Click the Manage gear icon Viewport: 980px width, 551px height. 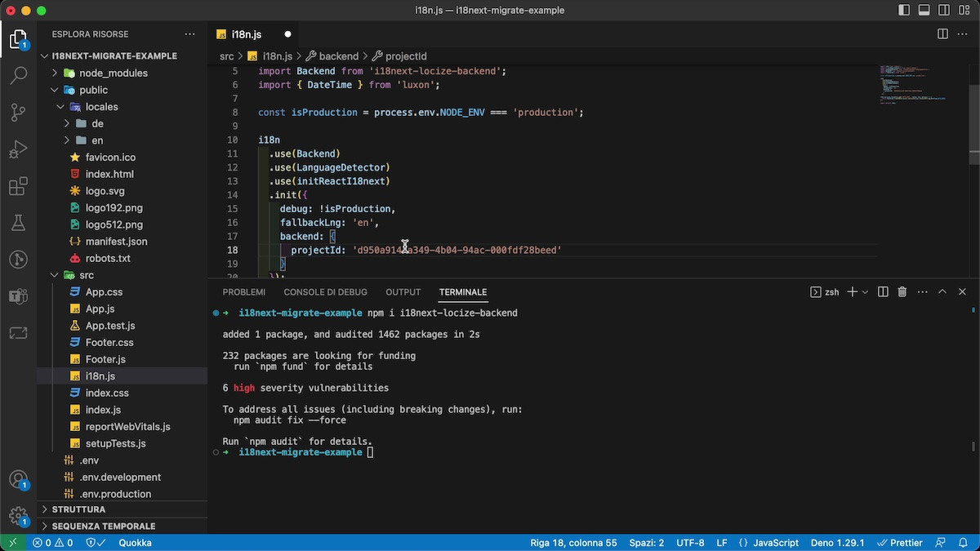18,516
